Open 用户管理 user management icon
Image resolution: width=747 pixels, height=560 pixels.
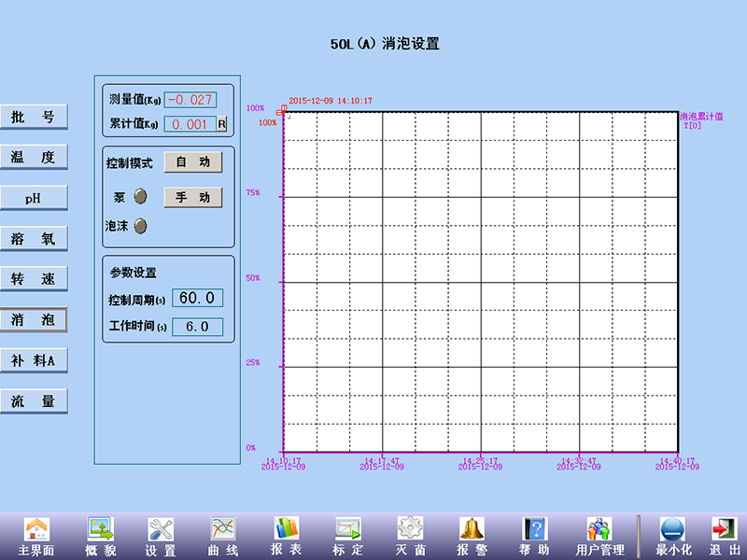click(x=599, y=529)
